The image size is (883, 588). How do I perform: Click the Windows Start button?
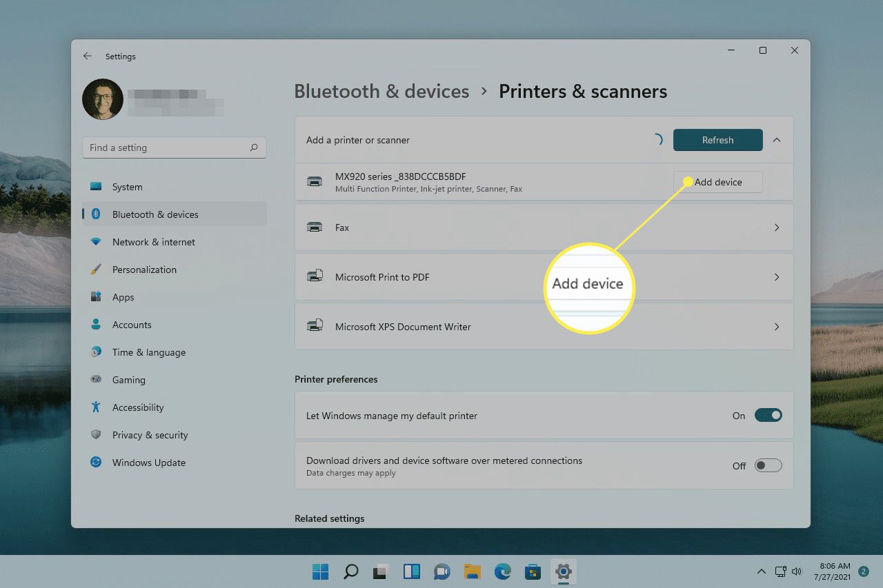(x=320, y=571)
